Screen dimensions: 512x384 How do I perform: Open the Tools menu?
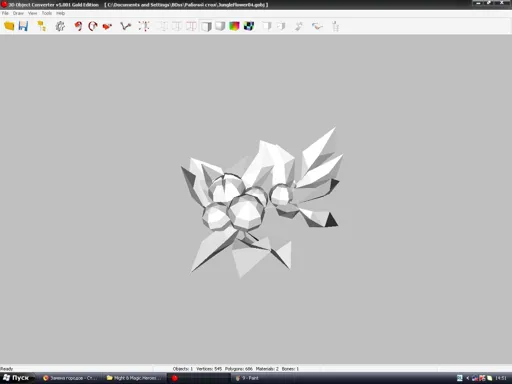(47, 13)
